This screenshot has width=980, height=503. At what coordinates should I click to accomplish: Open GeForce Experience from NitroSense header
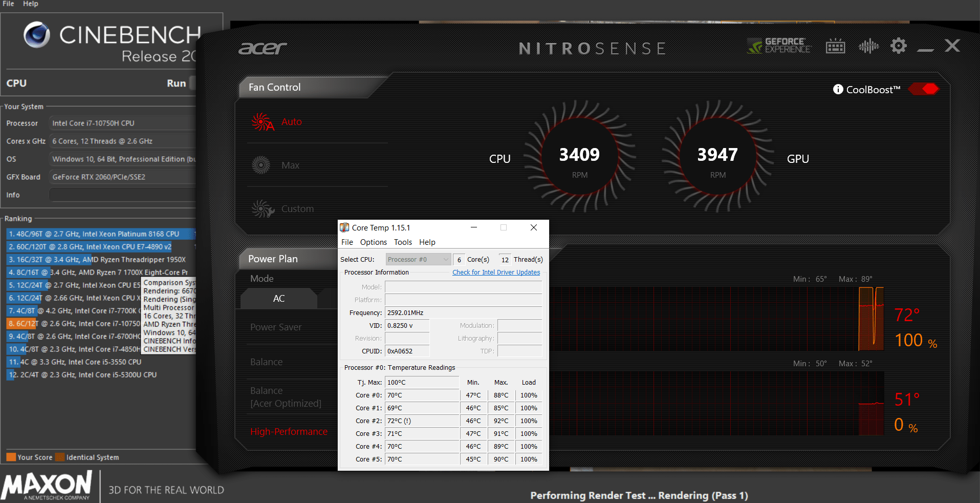tap(779, 46)
